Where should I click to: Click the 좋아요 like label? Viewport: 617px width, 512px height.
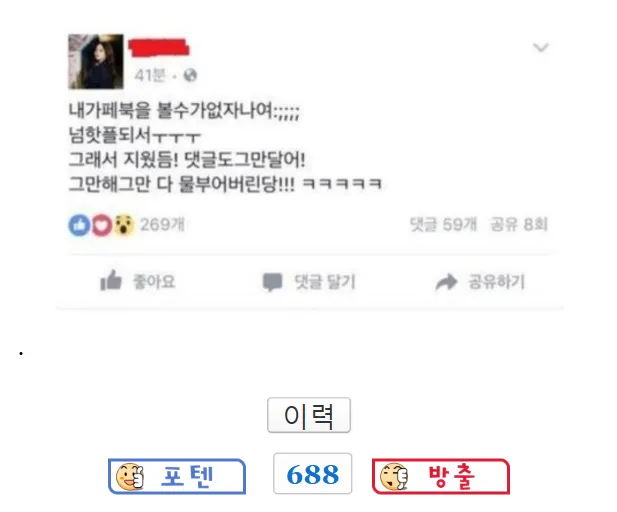pyautogui.click(x=154, y=282)
